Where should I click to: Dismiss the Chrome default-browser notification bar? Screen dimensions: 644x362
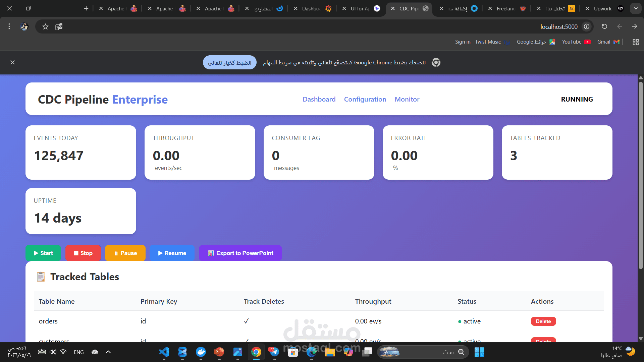[x=12, y=62]
